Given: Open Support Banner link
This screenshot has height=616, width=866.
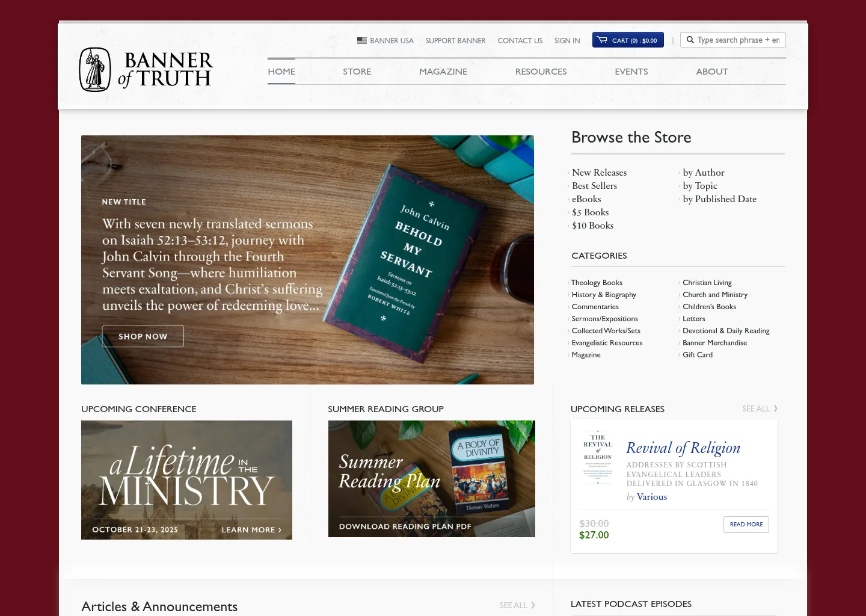Looking at the screenshot, I should point(455,40).
